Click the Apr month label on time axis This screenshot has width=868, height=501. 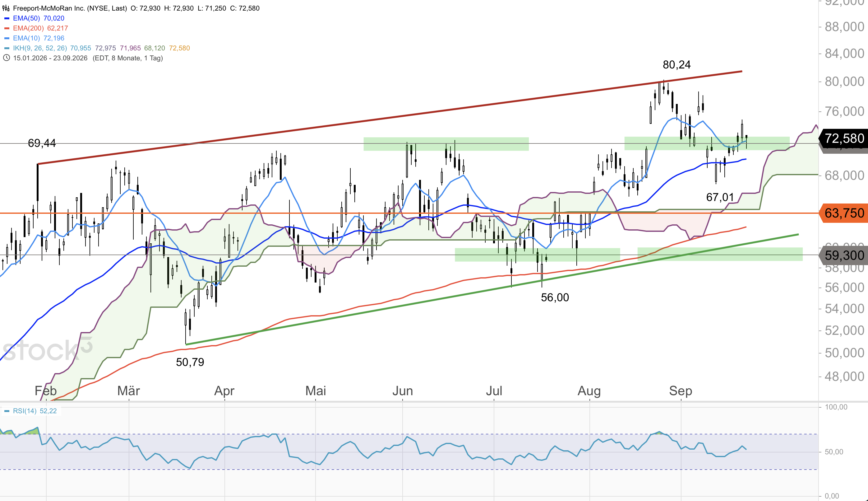coord(224,391)
